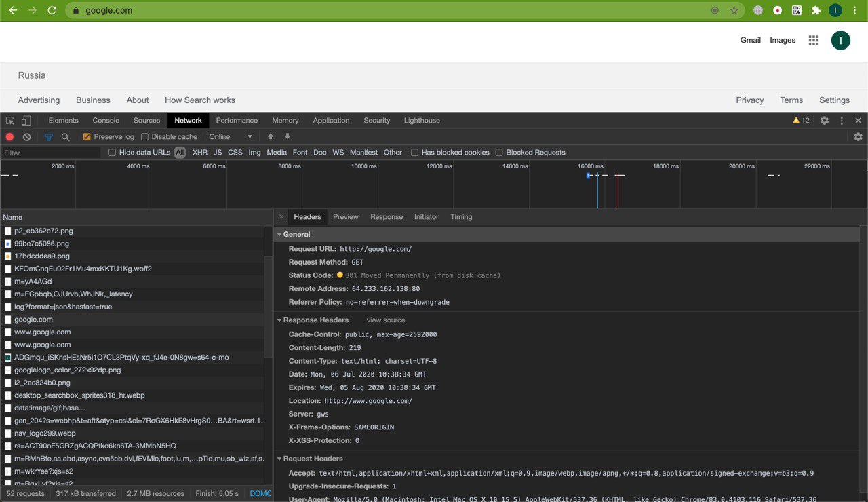Select the google.com request row
This screenshot has height=502, width=868.
pos(132,320)
